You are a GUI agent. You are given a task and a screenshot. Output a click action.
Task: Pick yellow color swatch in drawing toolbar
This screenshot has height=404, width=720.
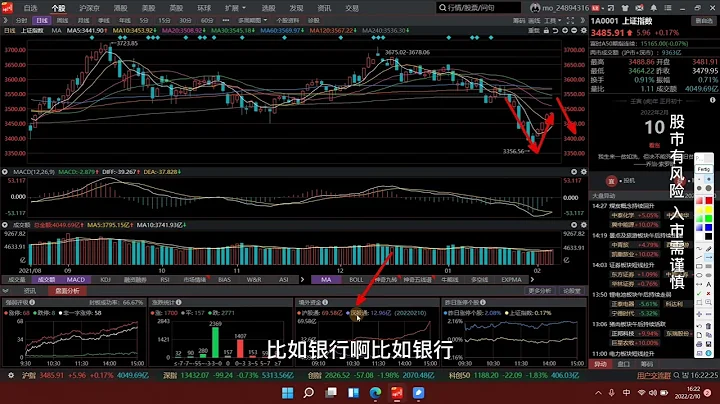click(x=709, y=209)
